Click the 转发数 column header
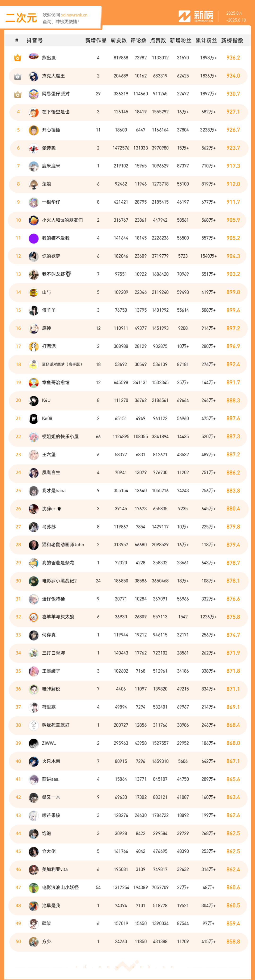 [x=119, y=40]
